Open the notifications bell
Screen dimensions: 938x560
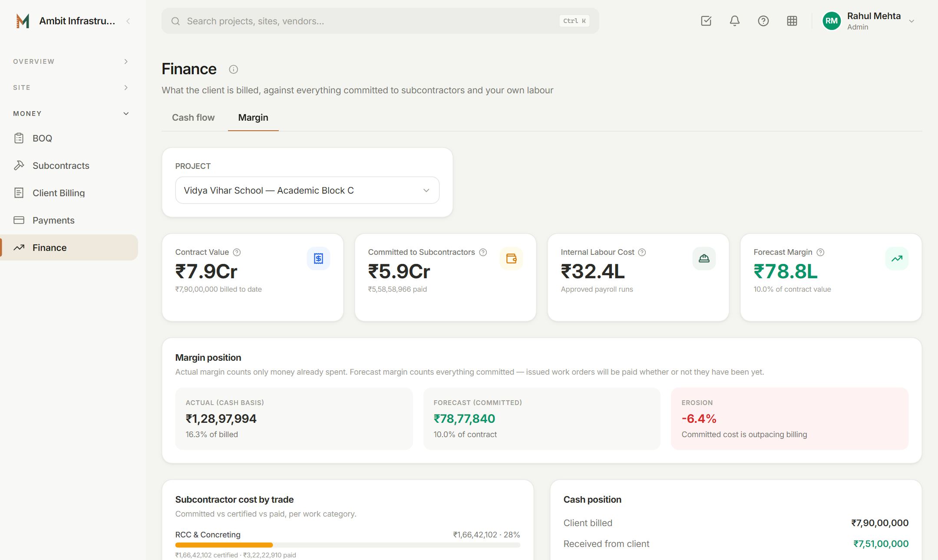point(735,21)
